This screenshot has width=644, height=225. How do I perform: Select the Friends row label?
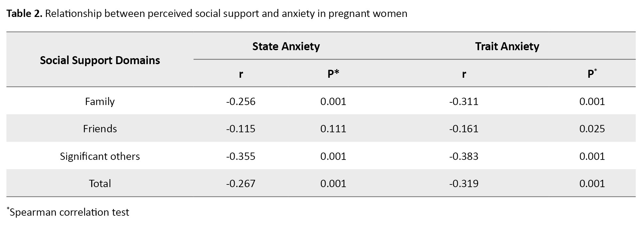100,129
